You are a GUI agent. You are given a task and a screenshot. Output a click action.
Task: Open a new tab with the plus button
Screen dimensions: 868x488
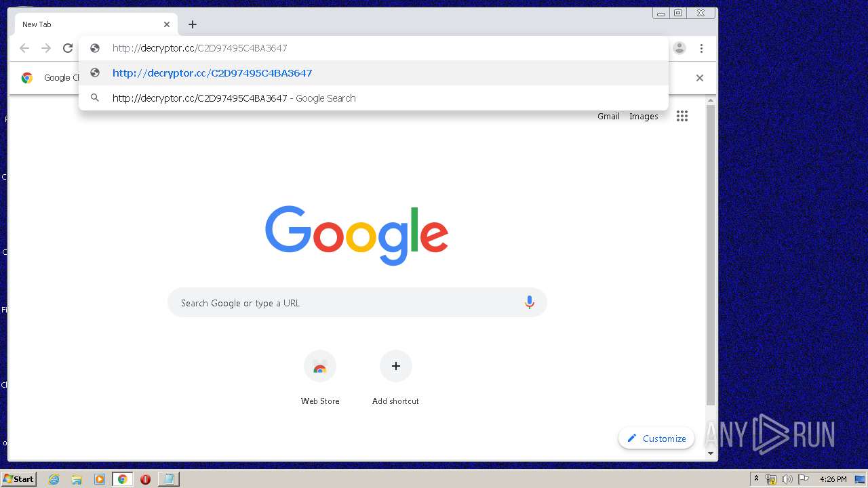coord(193,24)
